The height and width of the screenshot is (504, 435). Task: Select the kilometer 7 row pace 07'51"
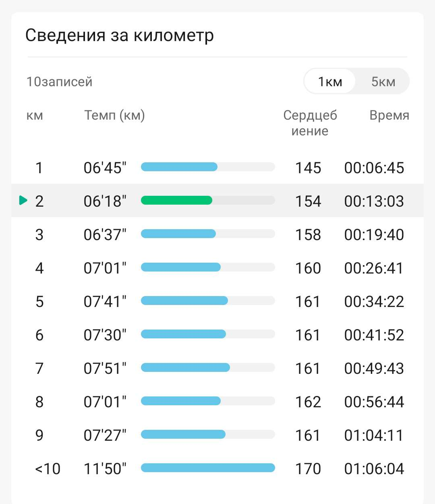pos(217,368)
